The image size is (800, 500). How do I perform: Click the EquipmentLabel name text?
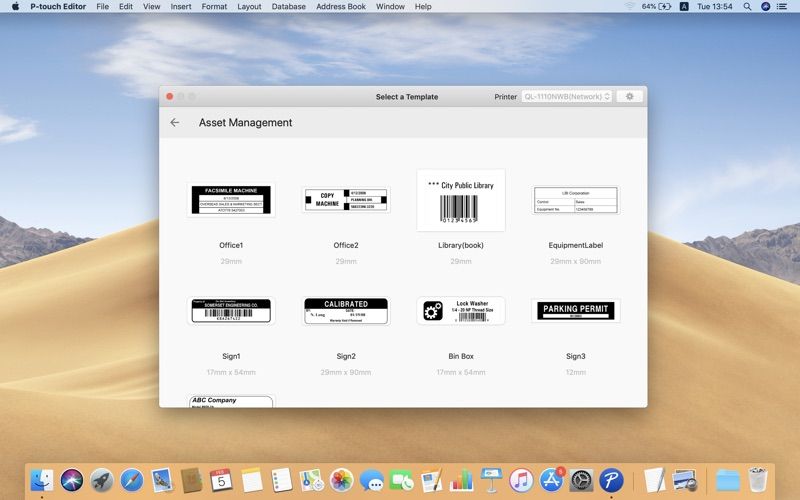(x=576, y=245)
